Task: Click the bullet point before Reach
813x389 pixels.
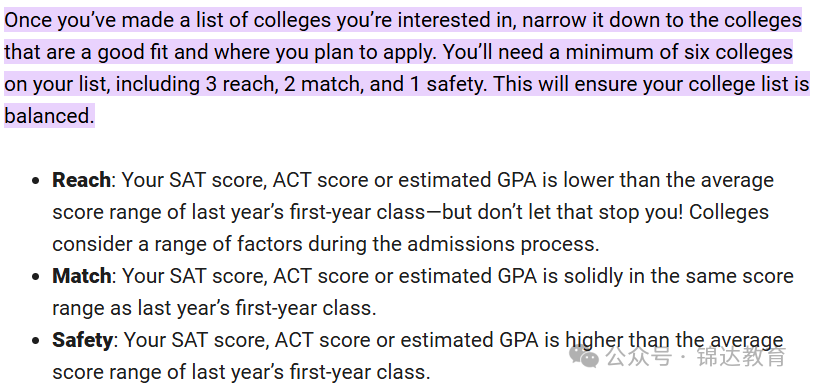Action: pyautogui.click(x=35, y=182)
